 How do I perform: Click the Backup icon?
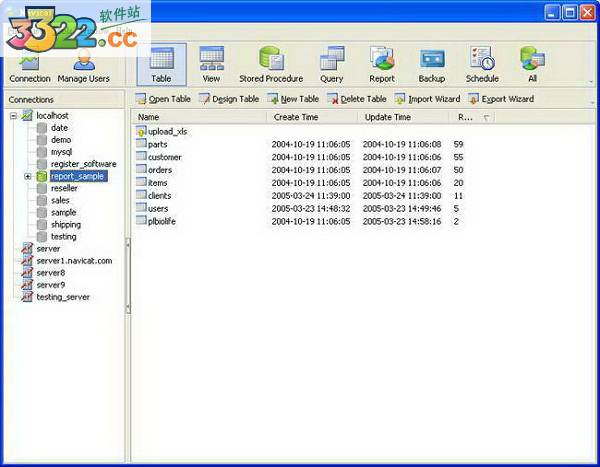point(432,64)
